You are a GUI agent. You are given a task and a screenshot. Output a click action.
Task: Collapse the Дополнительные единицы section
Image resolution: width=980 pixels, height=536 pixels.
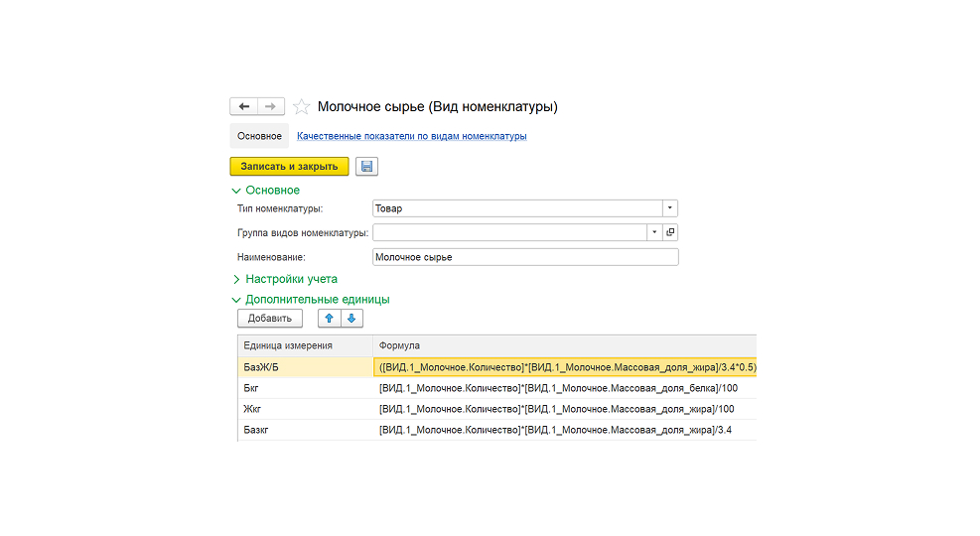coord(236,300)
